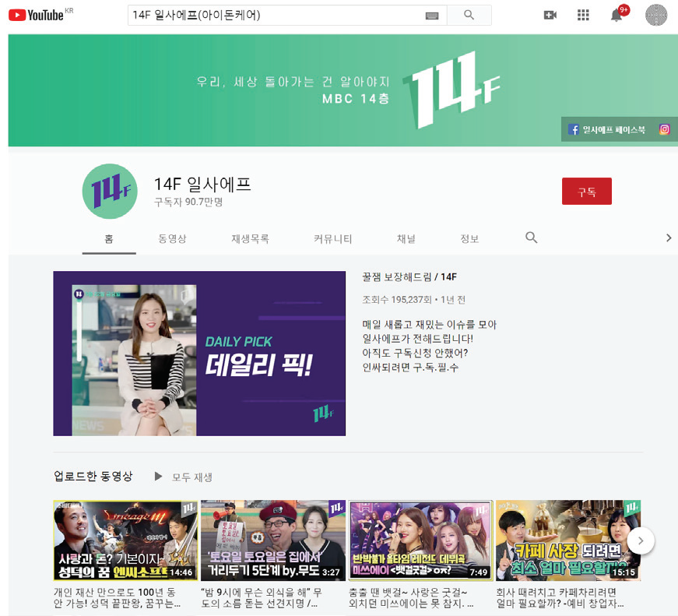
Task: Open the 재생목록 tab
Action: pos(250,238)
